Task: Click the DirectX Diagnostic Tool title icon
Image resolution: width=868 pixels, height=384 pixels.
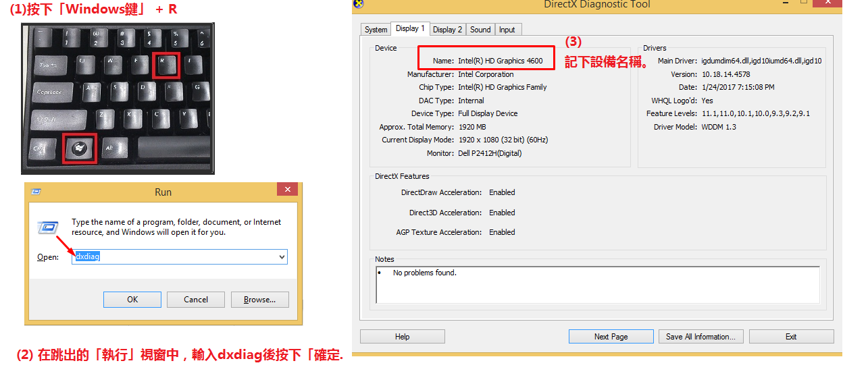Action: tap(359, 4)
